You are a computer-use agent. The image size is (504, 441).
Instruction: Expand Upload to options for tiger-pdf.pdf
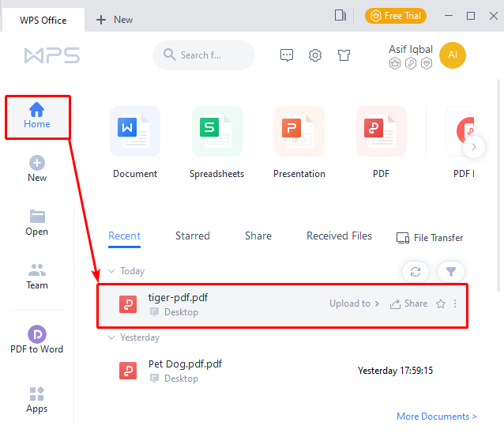pos(354,303)
